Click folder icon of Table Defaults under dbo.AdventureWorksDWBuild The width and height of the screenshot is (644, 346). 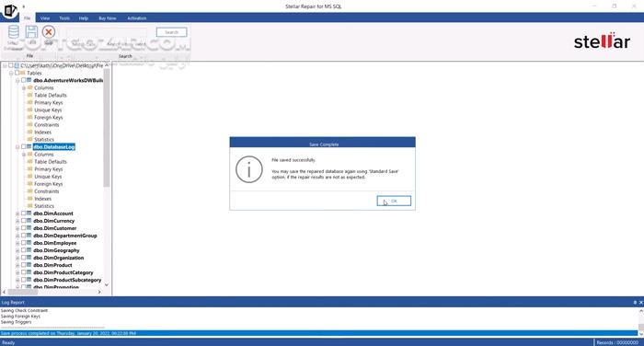pyautogui.click(x=30, y=95)
